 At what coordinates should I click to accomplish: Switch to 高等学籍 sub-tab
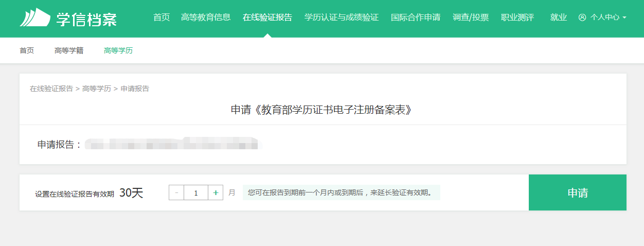(69, 50)
